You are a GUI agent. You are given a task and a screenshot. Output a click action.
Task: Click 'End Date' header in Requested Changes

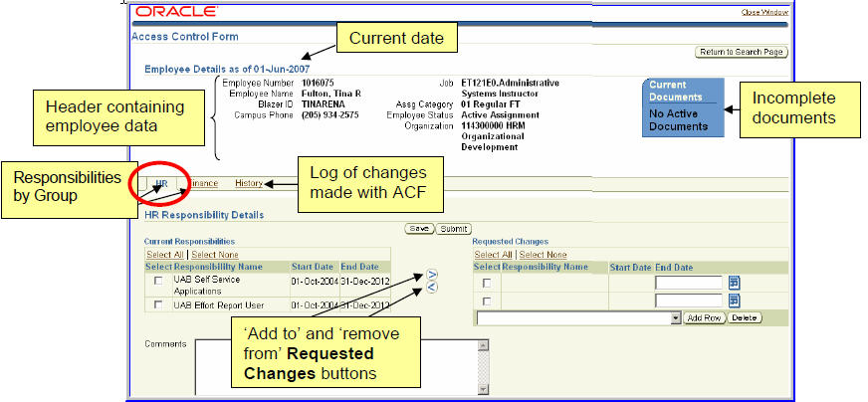674,268
